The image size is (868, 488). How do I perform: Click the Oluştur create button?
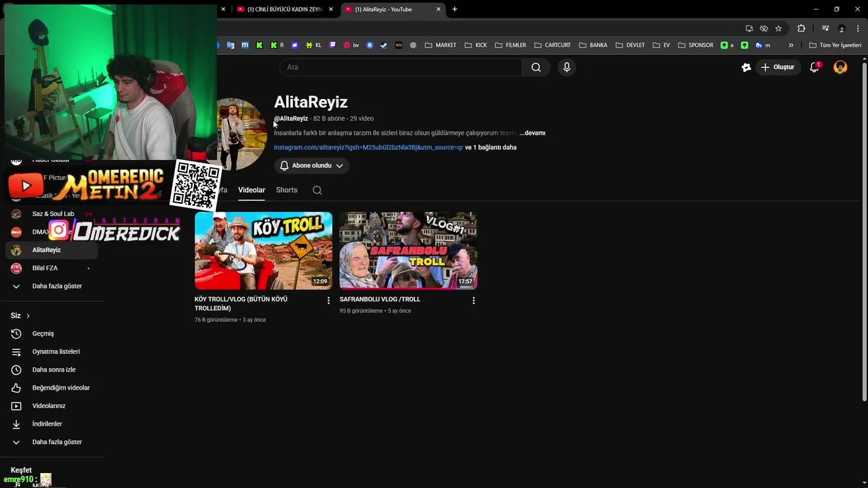tap(777, 67)
